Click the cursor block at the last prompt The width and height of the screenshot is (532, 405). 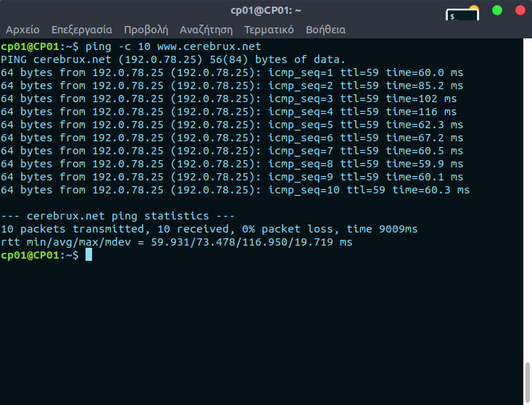(88, 255)
